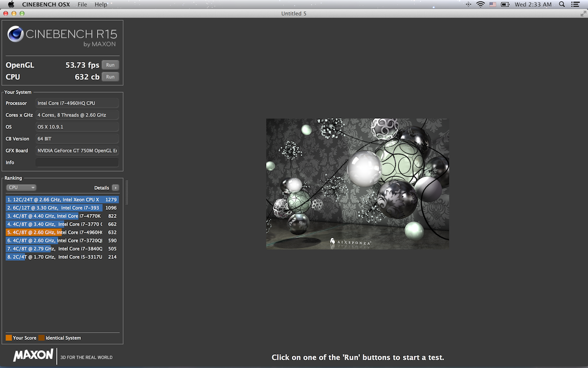Run the CPU benchmark test
The image size is (588, 368).
(110, 77)
